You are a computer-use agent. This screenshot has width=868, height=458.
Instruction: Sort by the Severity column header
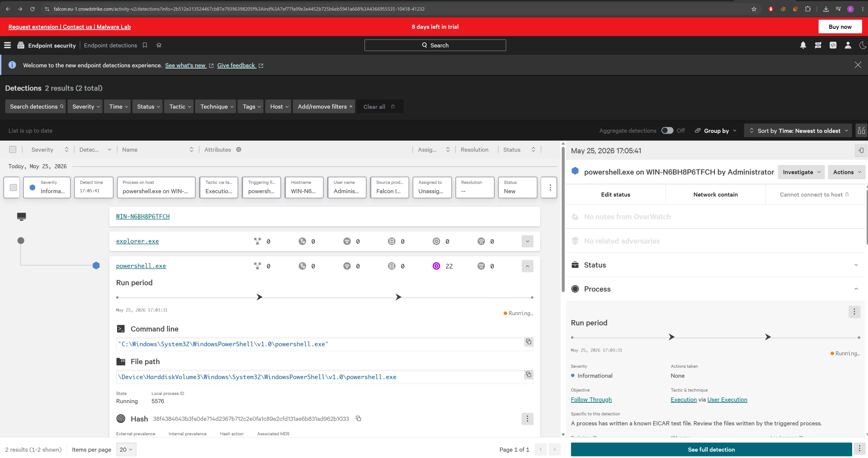[x=50, y=150]
